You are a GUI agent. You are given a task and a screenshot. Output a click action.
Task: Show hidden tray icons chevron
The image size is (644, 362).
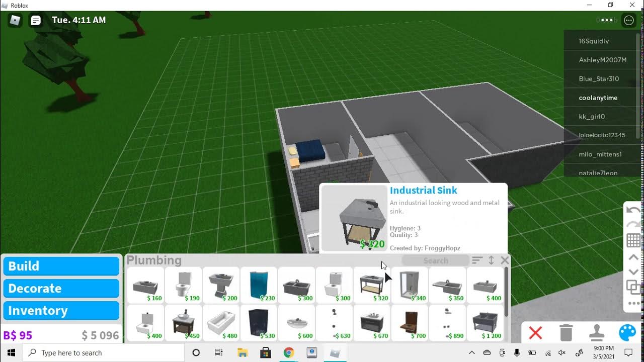click(x=472, y=353)
